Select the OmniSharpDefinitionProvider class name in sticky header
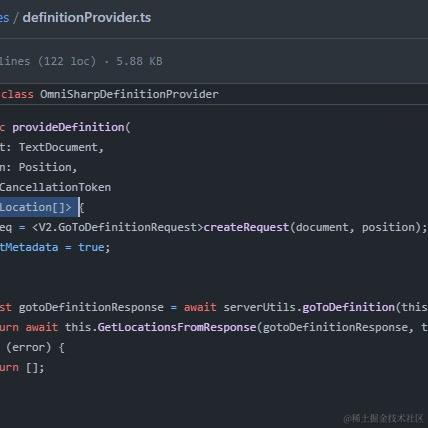 [x=129, y=94]
